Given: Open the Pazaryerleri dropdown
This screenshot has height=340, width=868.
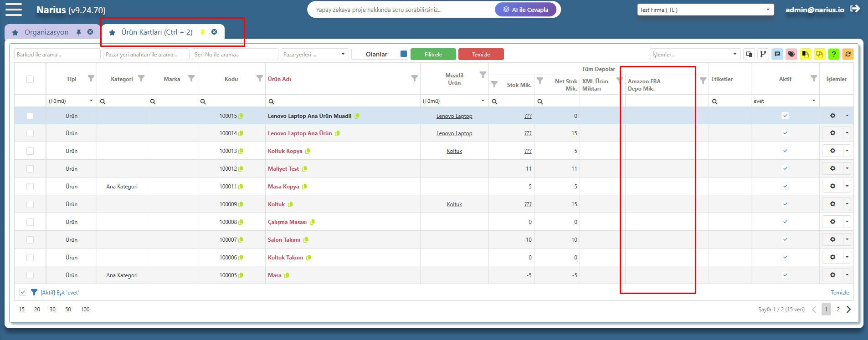Looking at the screenshot, I should (314, 54).
